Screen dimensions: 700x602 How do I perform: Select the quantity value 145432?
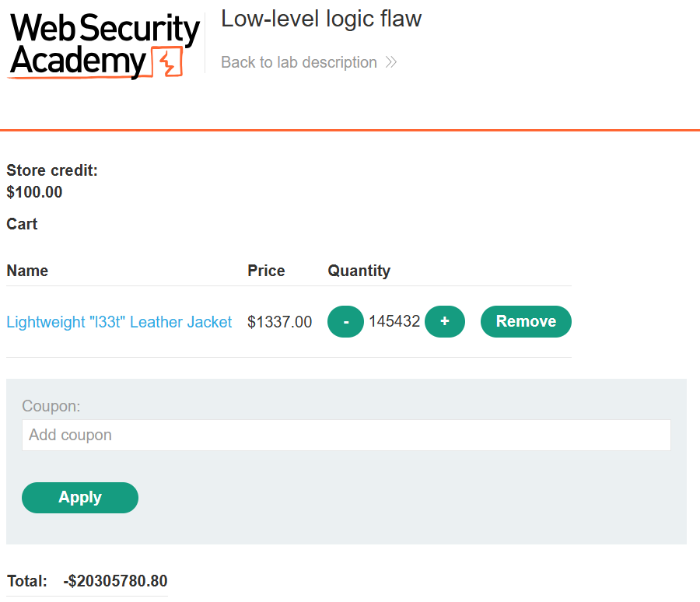point(394,321)
